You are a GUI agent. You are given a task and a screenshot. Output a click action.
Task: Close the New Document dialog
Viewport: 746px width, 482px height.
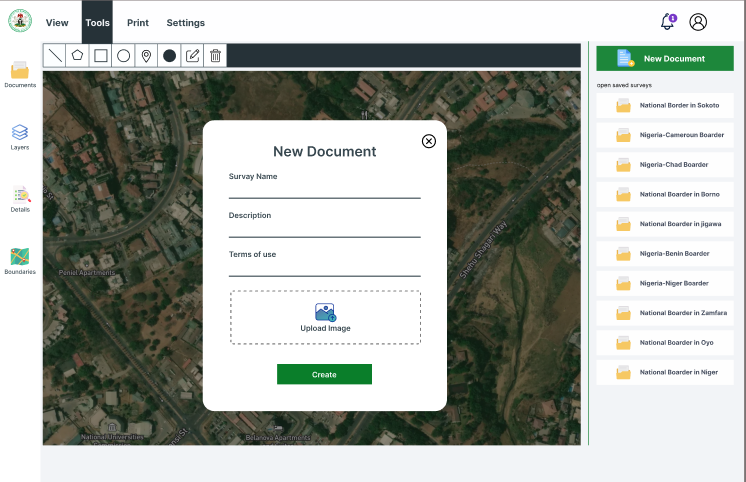coord(429,141)
